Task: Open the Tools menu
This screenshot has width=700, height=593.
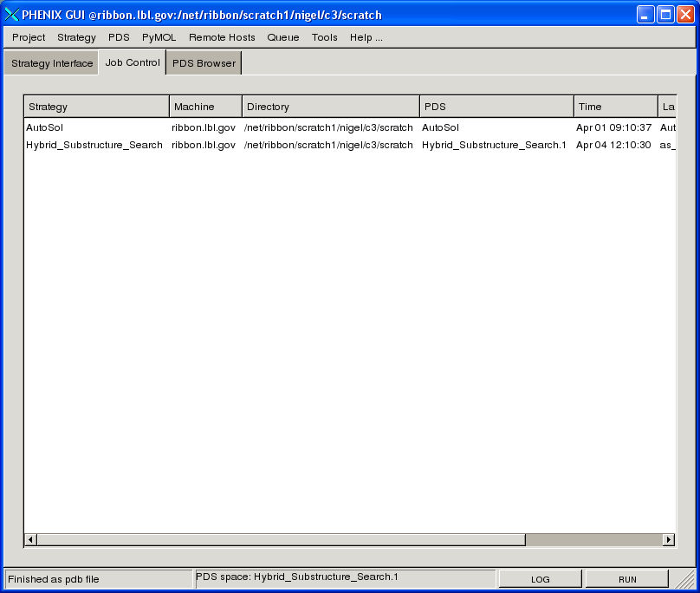Action: click(325, 37)
